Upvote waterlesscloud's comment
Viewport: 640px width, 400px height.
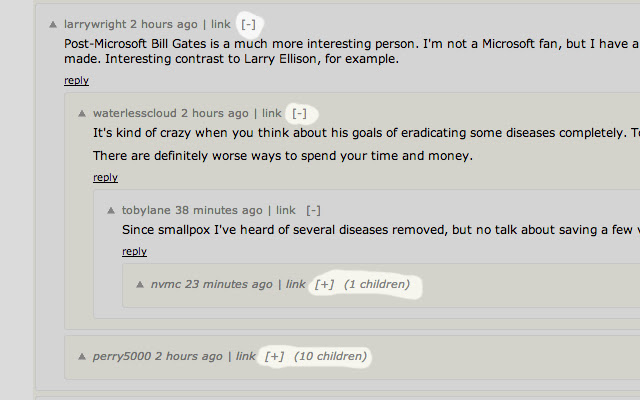82,114
